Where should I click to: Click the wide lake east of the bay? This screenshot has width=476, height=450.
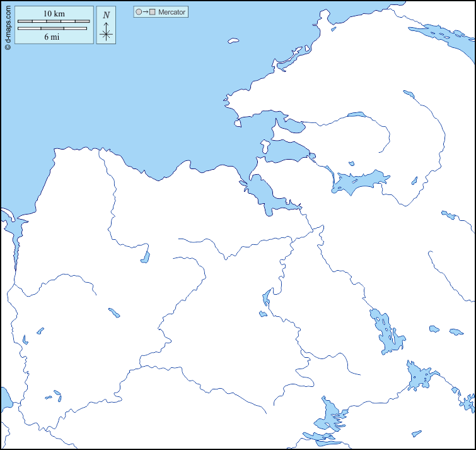[359, 182]
